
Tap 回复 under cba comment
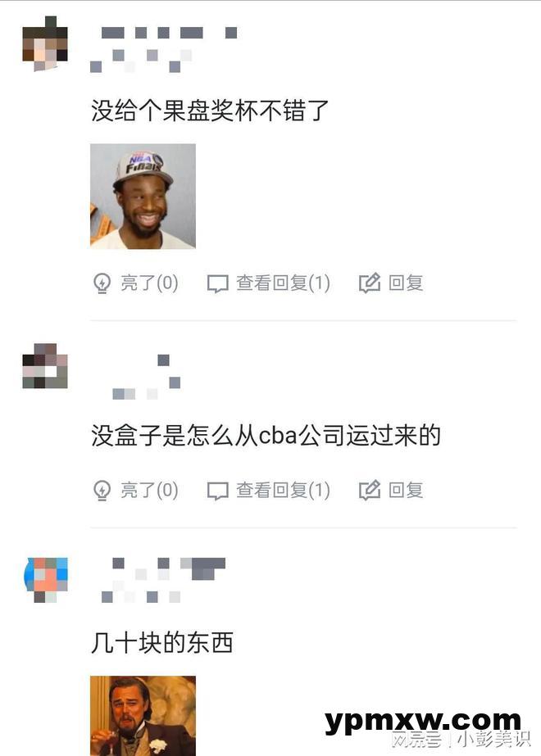[406, 491]
